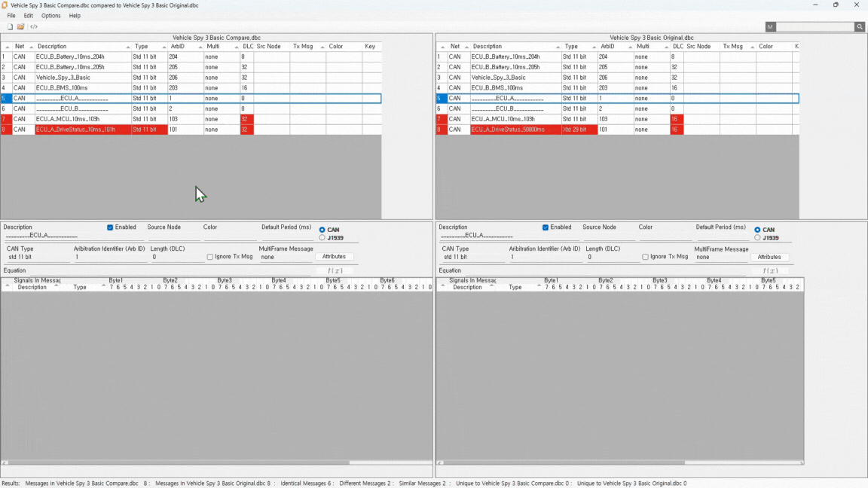Click the magnifier search icon
This screenshot has height=488, width=868.
pyautogui.click(x=859, y=27)
